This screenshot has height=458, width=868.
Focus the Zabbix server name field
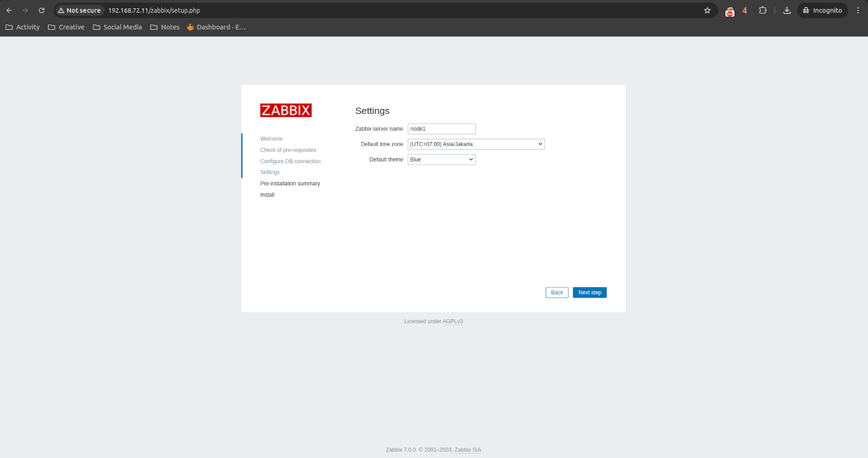(x=442, y=129)
